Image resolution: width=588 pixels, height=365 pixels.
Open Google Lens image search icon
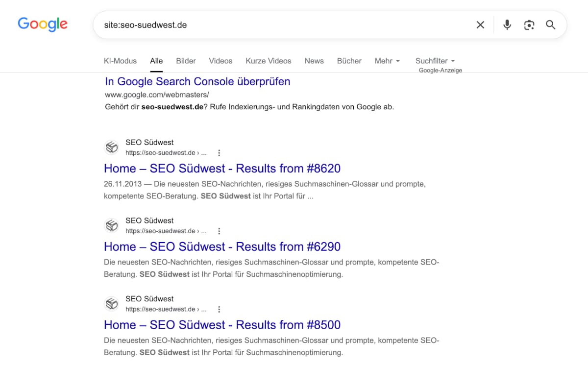[x=529, y=25]
